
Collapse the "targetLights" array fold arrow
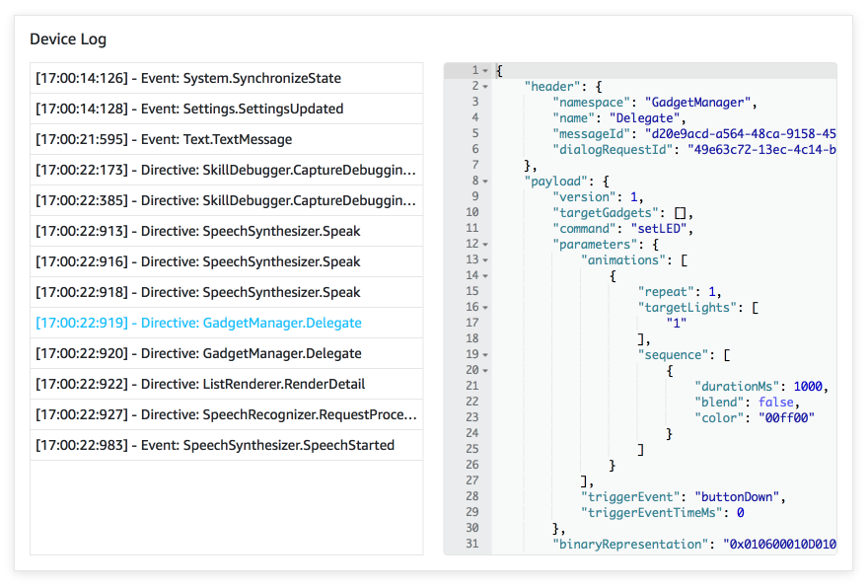coord(486,307)
